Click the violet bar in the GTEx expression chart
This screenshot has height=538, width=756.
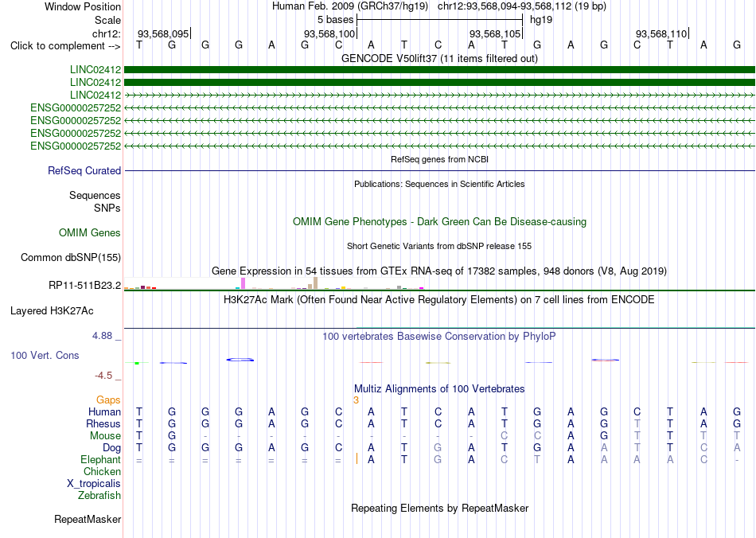coord(243,283)
